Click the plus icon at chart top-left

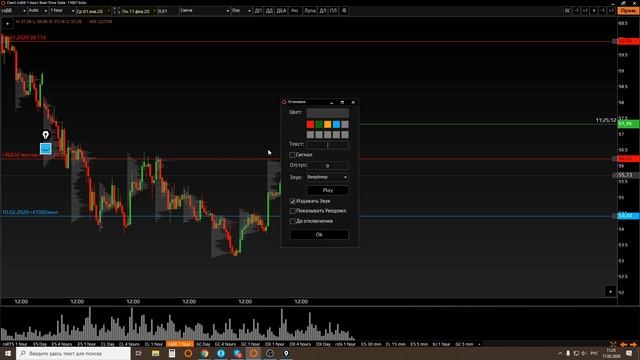pyautogui.click(x=7, y=24)
